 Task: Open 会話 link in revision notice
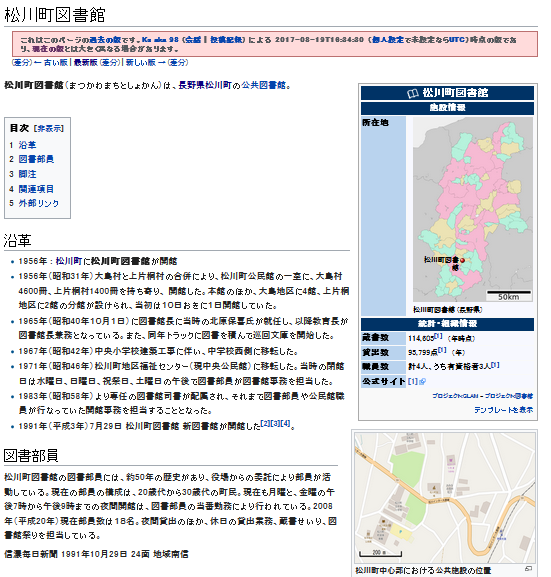point(193,40)
